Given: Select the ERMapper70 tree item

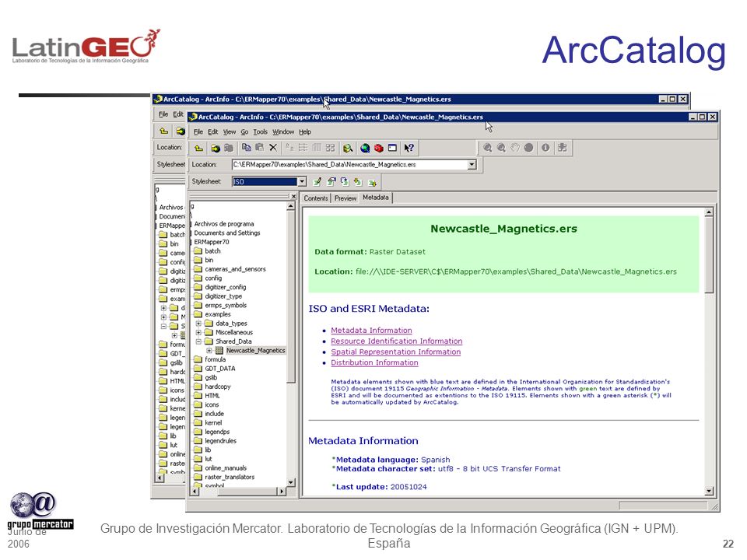Looking at the screenshot, I should (x=212, y=242).
